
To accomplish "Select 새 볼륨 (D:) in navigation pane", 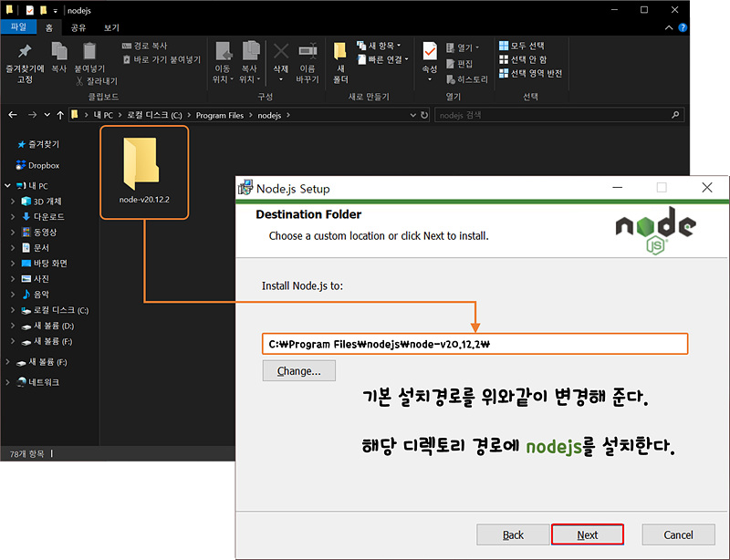I will 48,326.
